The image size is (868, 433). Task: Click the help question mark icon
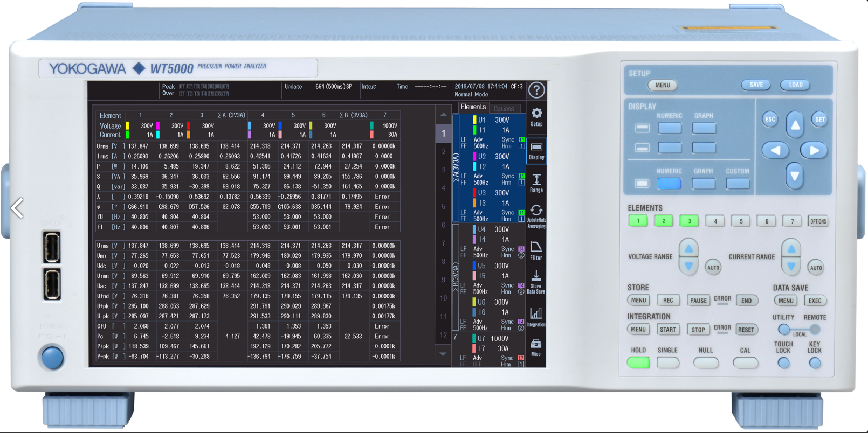pos(536,90)
